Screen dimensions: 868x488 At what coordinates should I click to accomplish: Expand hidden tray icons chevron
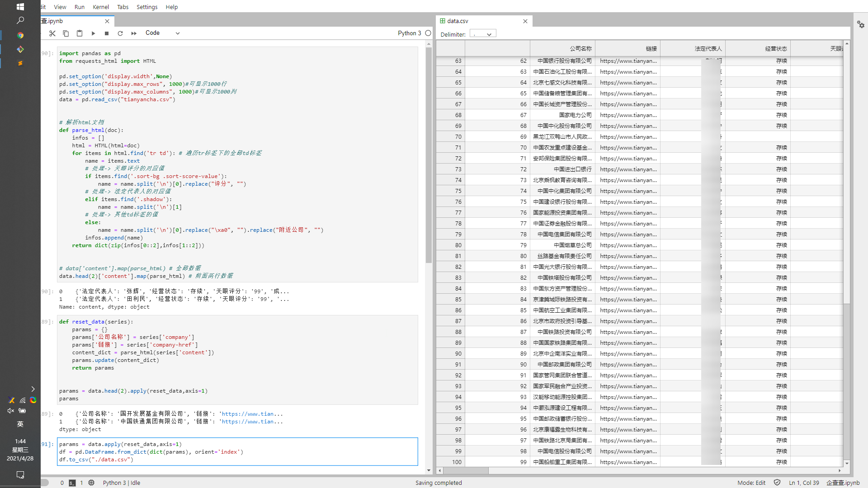pyautogui.click(x=33, y=389)
